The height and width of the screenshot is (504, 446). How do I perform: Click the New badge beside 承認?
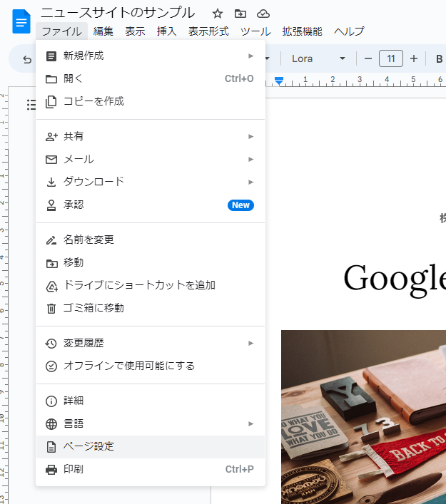tap(240, 205)
